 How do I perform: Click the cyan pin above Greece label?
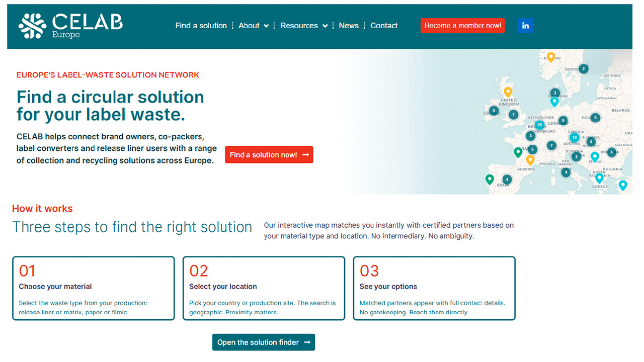pos(599,178)
